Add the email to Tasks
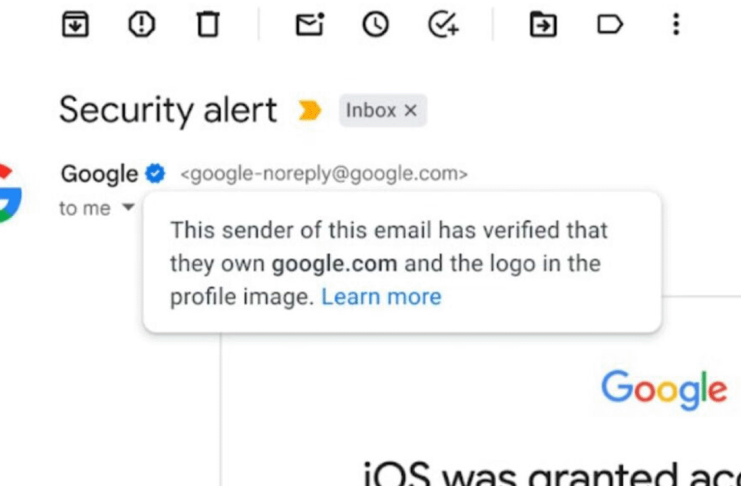The height and width of the screenshot is (486, 741). pyautogui.click(x=443, y=24)
